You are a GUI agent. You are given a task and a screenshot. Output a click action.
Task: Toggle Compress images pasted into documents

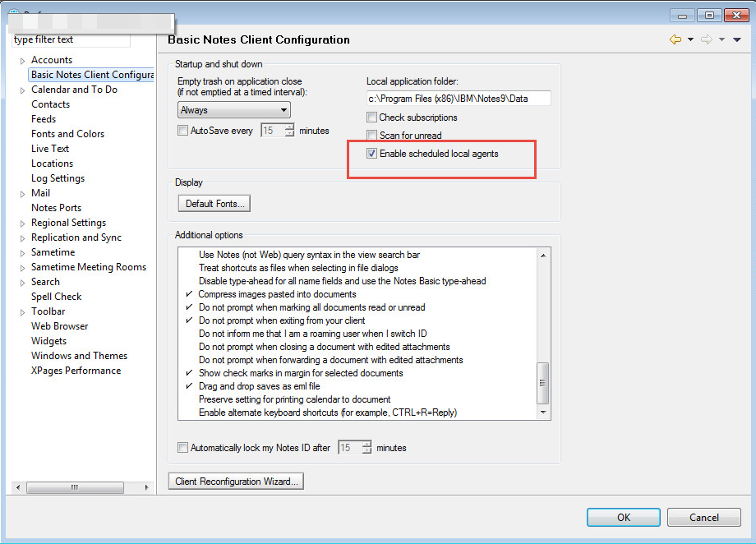277,294
